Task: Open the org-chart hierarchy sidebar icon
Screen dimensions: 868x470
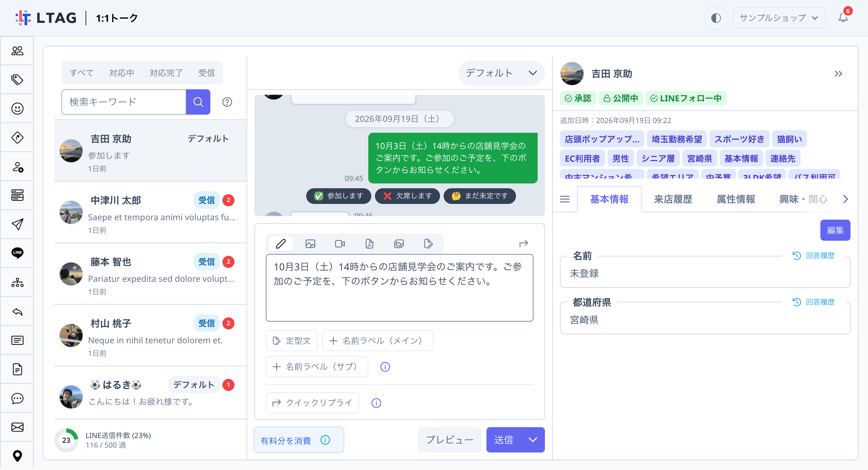Action: click(x=17, y=283)
